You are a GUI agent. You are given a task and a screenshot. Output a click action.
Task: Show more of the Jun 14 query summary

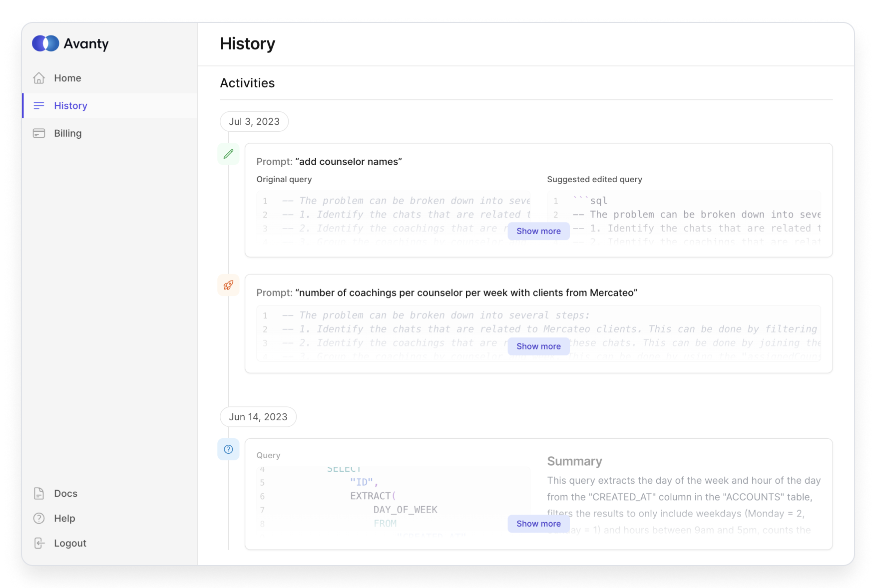[538, 524]
